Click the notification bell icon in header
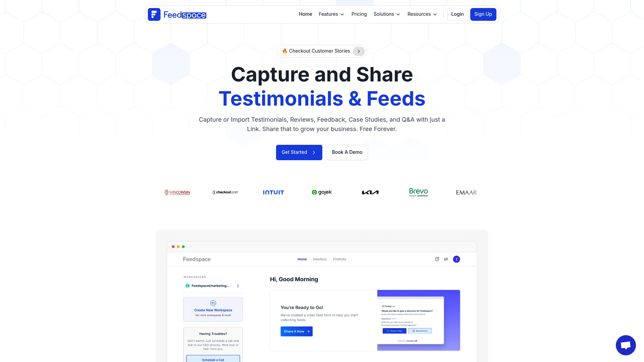The height and width of the screenshot is (362, 644). (437, 259)
